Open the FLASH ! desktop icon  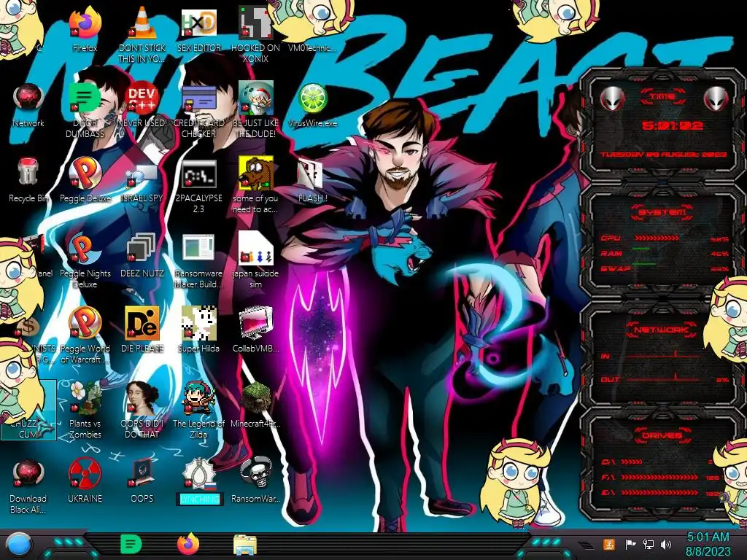tap(310, 174)
